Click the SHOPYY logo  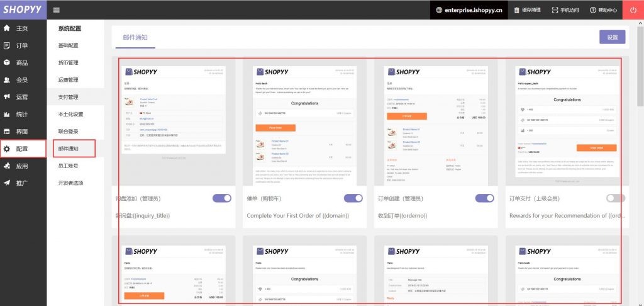(23, 10)
